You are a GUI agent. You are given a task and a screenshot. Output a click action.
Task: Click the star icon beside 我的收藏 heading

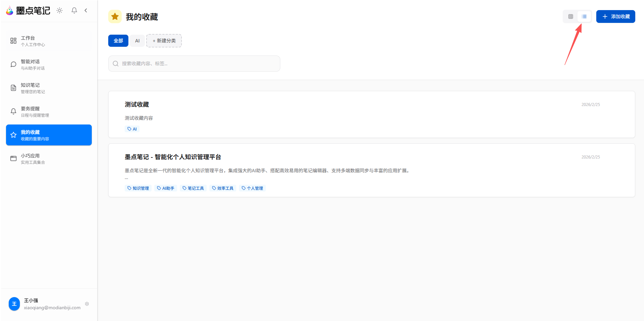[x=115, y=16]
